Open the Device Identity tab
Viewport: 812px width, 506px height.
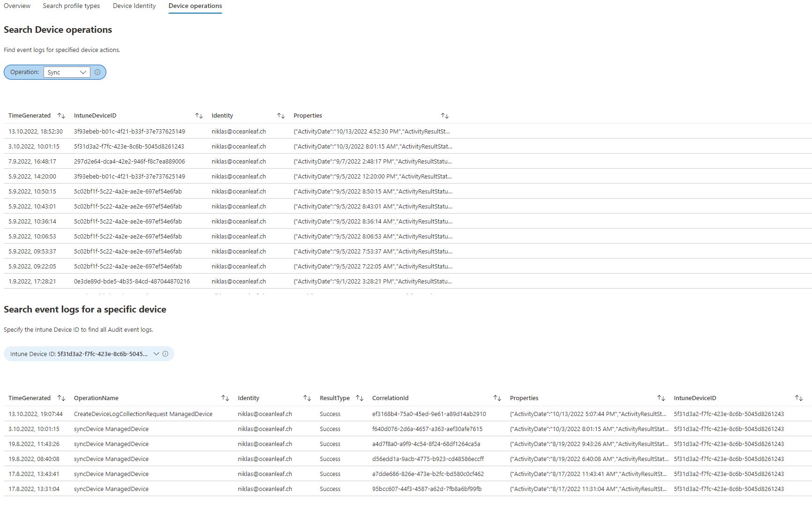(134, 6)
